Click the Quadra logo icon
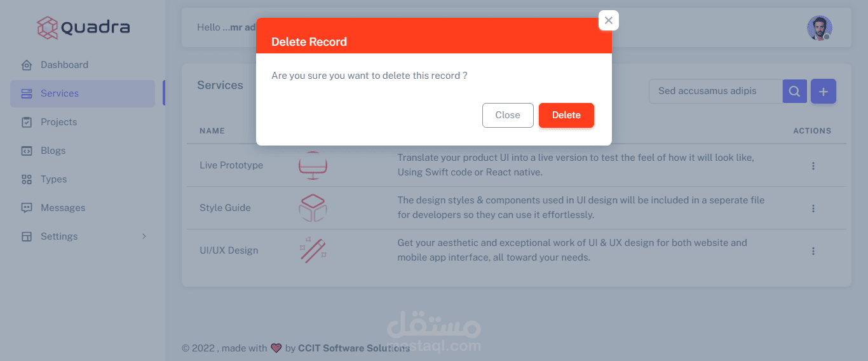This screenshot has width=868, height=361. point(48,27)
